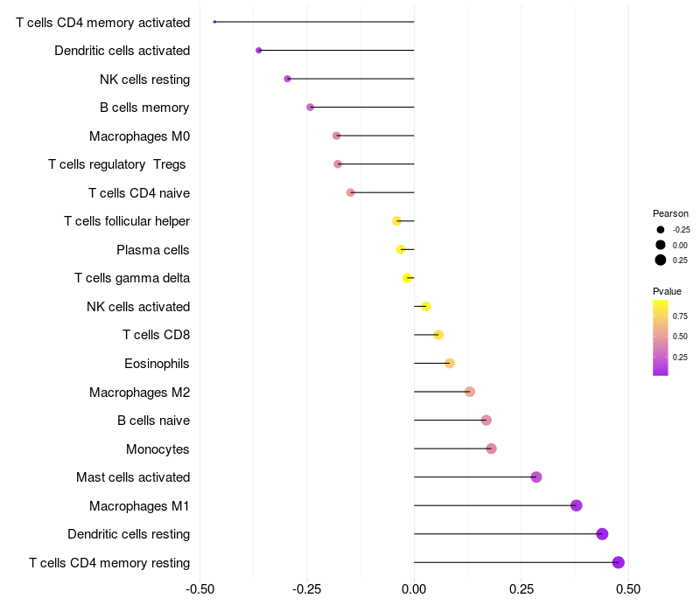Click the Monocytes data point
The width and height of the screenshot is (700, 612).
click(x=491, y=449)
